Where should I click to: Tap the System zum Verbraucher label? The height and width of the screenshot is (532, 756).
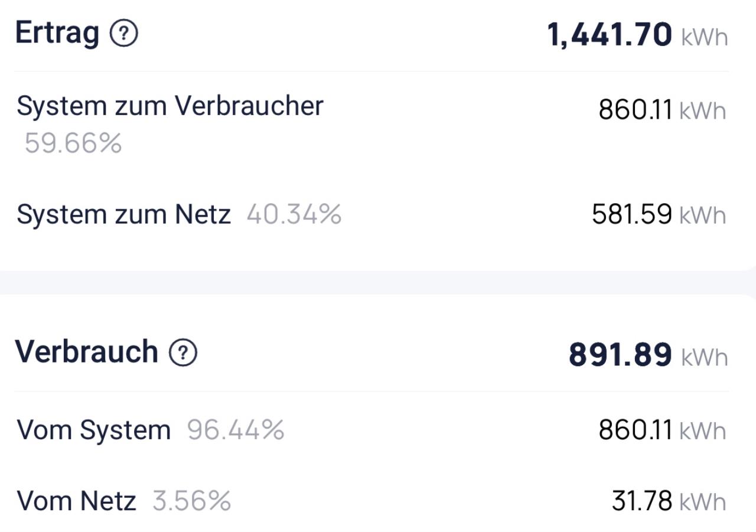[170, 107]
